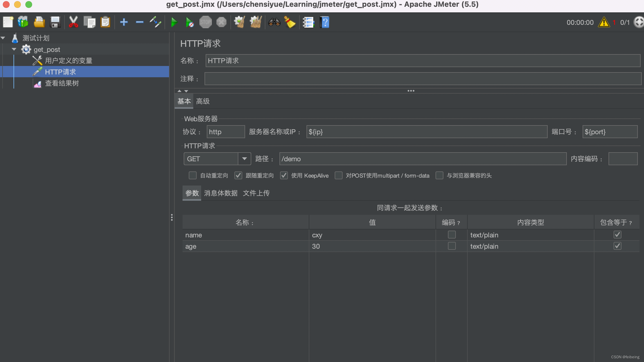
Task: Open Search with binoculars icon
Action: (274, 22)
